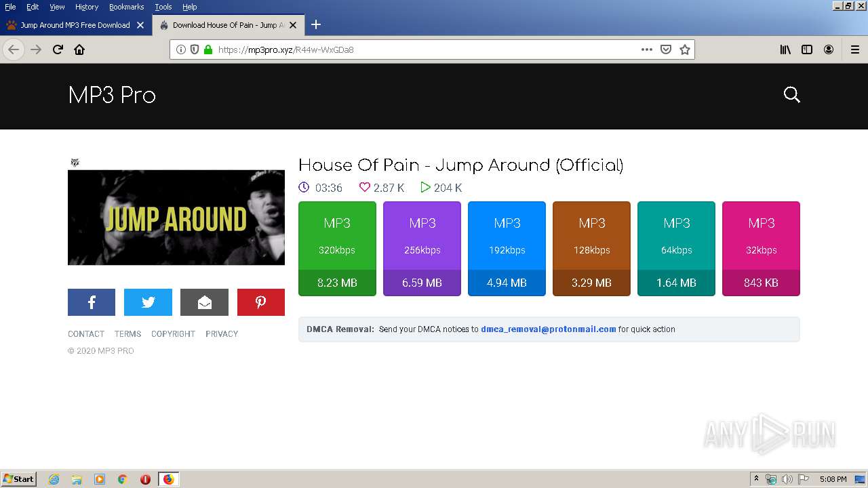Image resolution: width=868 pixels, height=488 pixels.
Task: Open a new tab with plus button
Action: [x=316, y=25]
